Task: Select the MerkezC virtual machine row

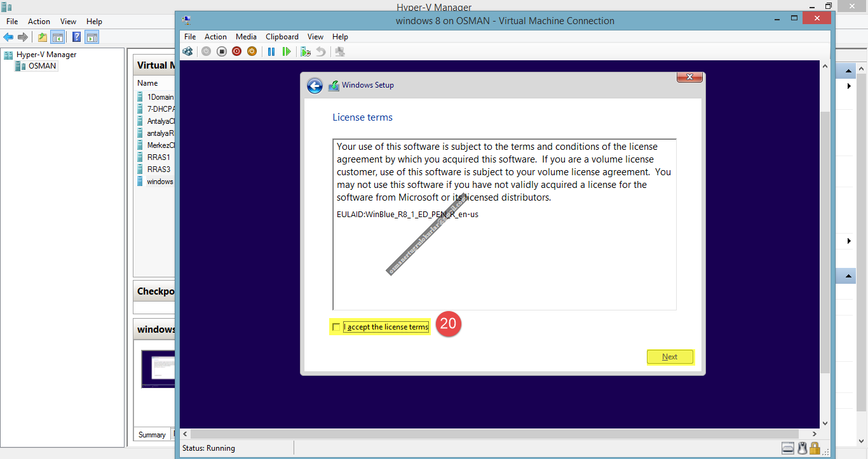Action: pyautogui.click(x=156, y=145)
